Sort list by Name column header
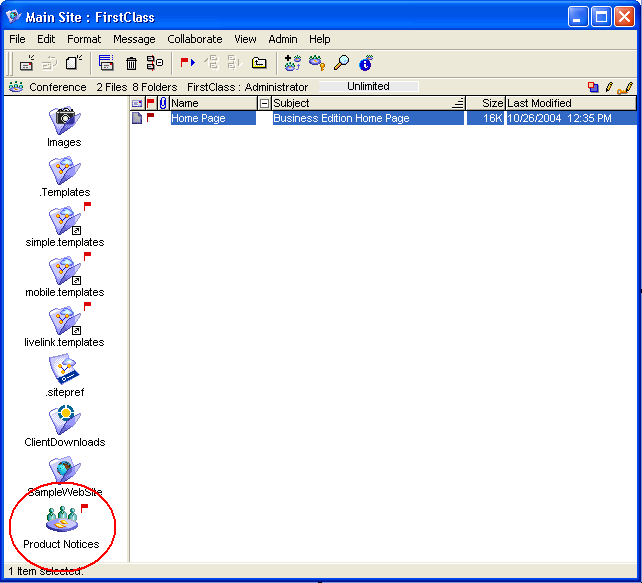 point(212,103)
